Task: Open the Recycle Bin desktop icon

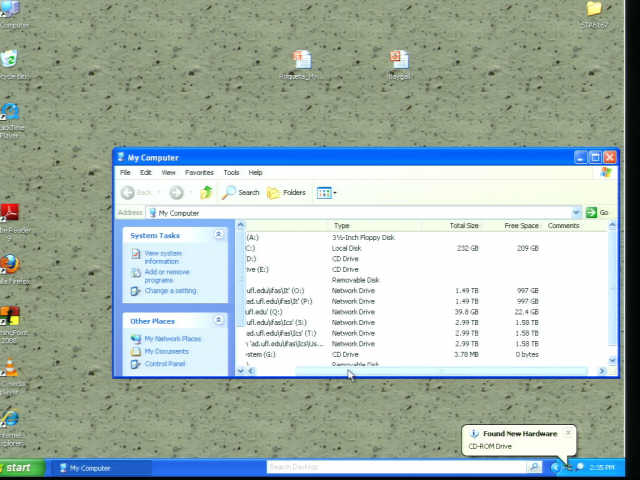Action: (x=9, y=59)
